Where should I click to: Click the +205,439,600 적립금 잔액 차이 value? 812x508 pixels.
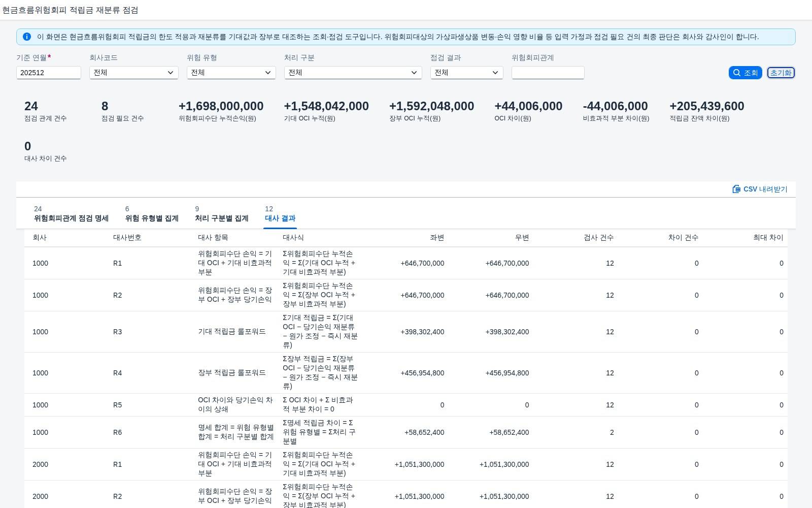(707, 106)
